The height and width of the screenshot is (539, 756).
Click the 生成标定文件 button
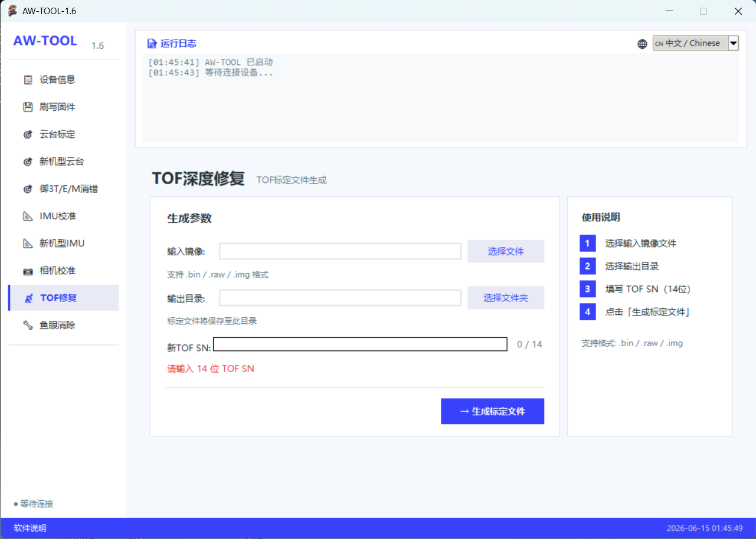point(492,411)
